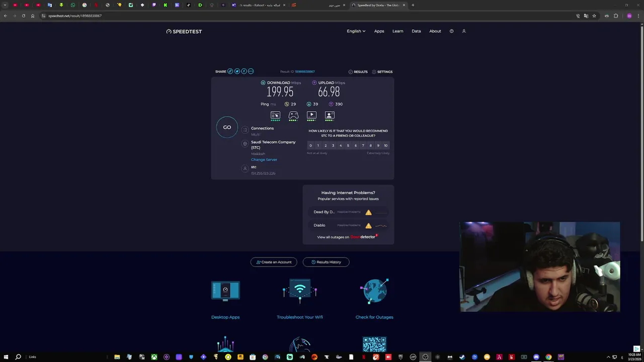Screen dimensions: 644x362
Task: Open the About menu
Action: point(435,31)
